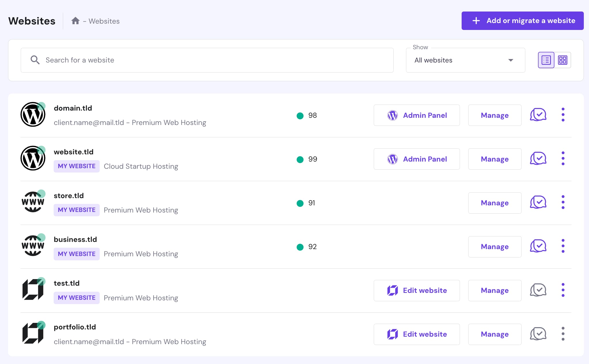The image size is (589, 364).
Task: Switch to grid view layout
Action: click(x=563, y=60)
